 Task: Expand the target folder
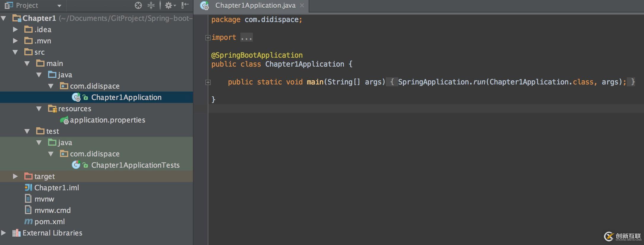(15, 176)
